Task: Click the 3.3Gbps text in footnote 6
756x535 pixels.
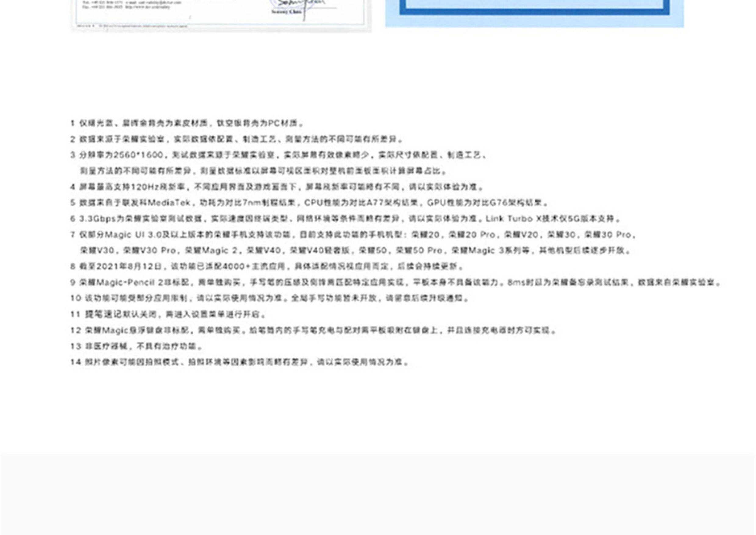Action: tap(97, 219)
